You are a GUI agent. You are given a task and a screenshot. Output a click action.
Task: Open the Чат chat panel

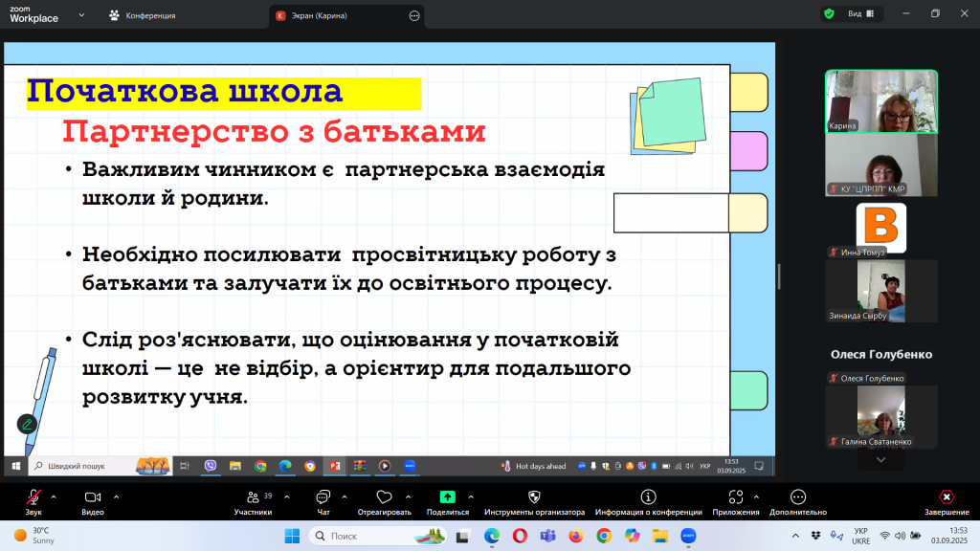click(323, 497)
